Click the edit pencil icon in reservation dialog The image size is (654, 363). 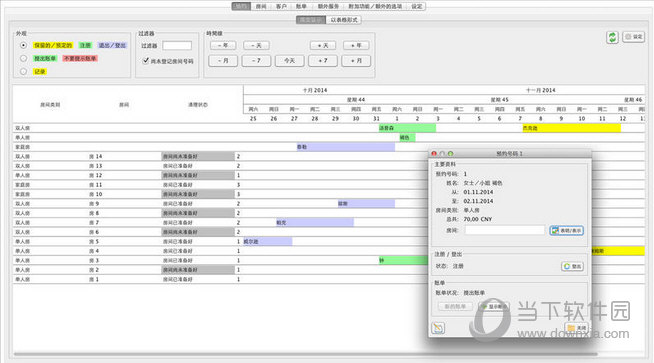coord(438,328)
